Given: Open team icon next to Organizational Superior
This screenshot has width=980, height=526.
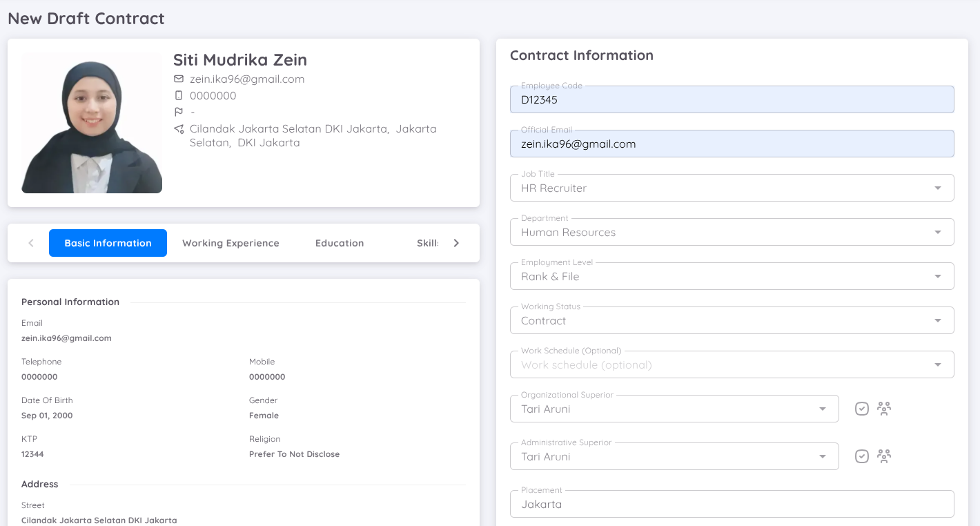Looking at the screenshot, I should tap(883, 409).
